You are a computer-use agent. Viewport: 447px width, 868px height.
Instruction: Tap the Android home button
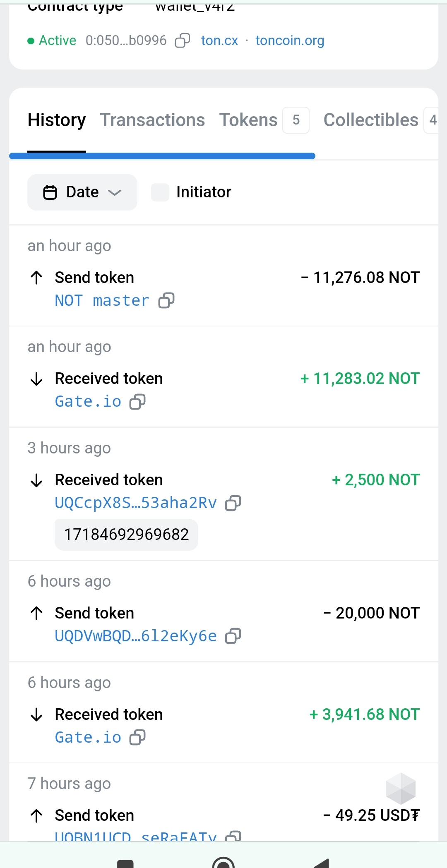pyautogui.click(x=223, y=863)
